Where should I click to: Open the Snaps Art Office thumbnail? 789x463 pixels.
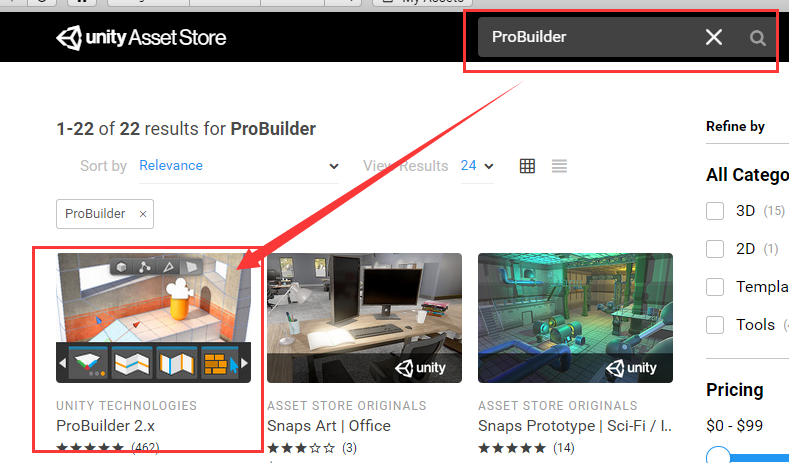(364, 318)
